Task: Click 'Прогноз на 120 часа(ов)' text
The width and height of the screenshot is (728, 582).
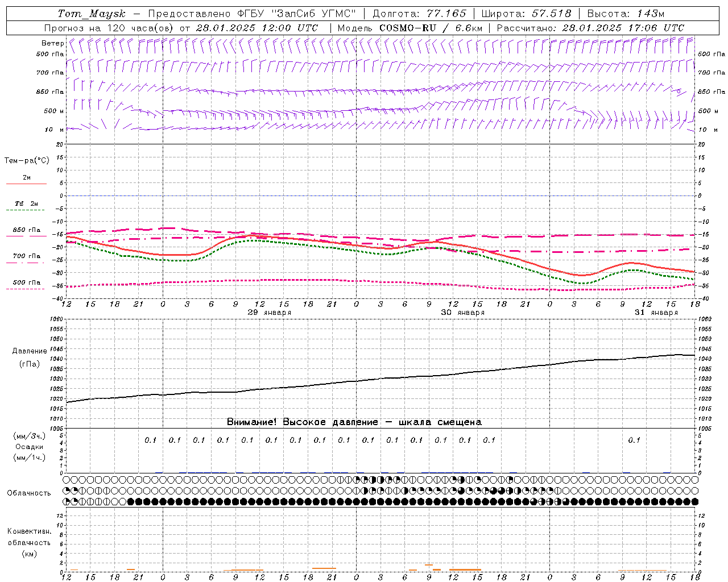Action: click(109, 28)
